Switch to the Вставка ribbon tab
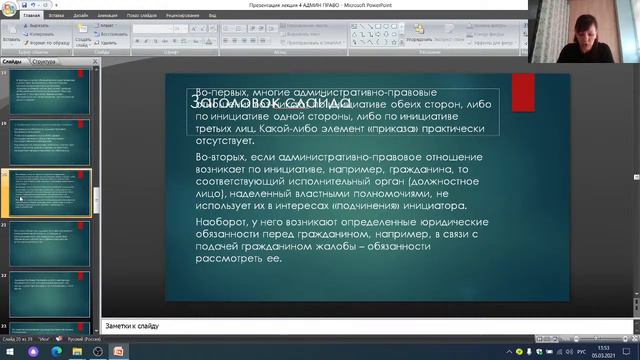Screen dimensions: 640x360 (56, 15)
